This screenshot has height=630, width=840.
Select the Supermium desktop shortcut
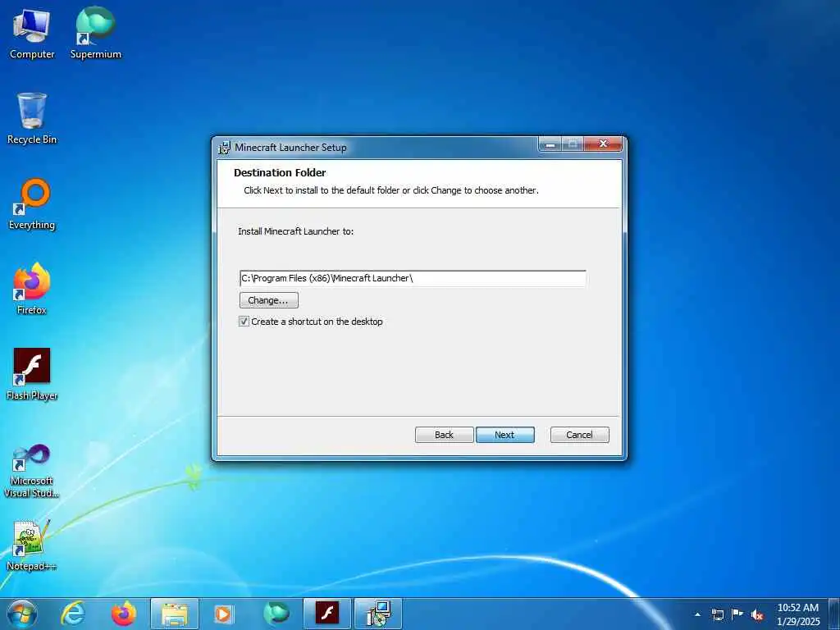(x=96, y=33)
